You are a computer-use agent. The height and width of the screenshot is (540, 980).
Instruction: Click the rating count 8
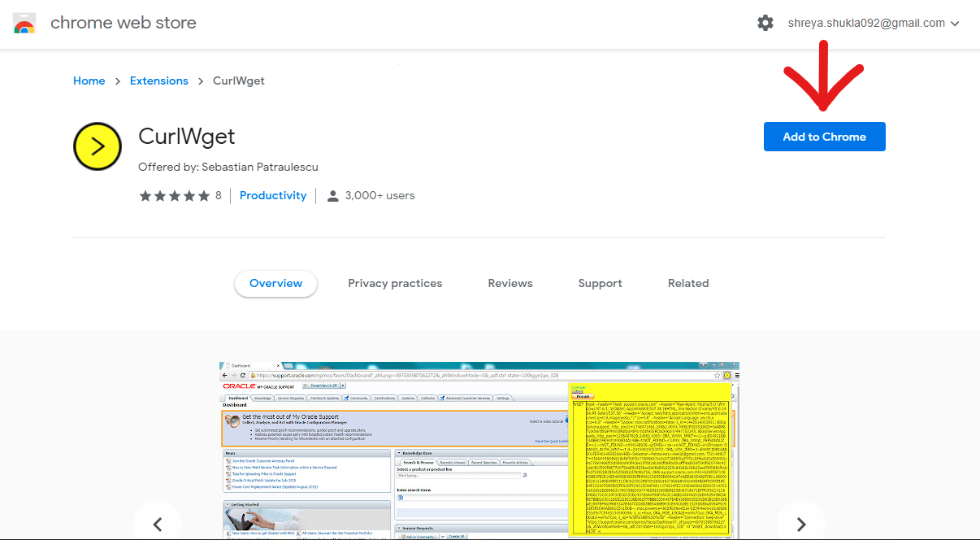pyautogui.click(x=219, y=195)
